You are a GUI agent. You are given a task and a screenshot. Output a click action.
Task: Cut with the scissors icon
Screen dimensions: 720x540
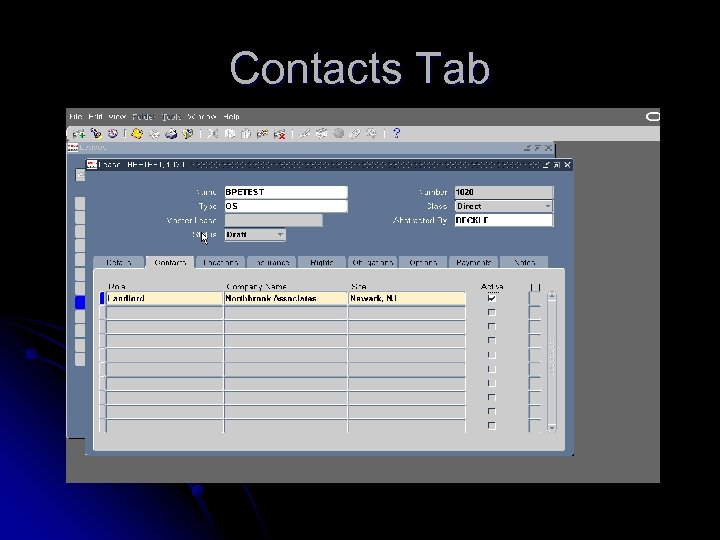tap(212, 134)
